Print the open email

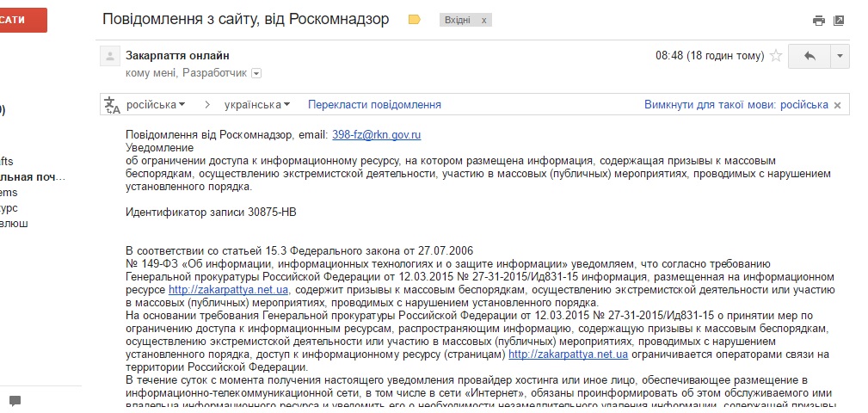(818, 20)
